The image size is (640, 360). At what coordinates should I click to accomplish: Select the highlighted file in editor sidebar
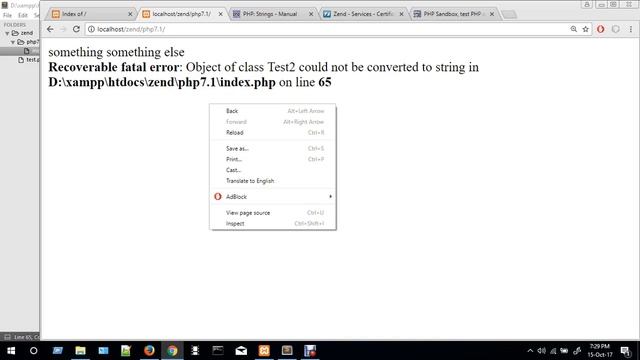(x=20, y=51)
